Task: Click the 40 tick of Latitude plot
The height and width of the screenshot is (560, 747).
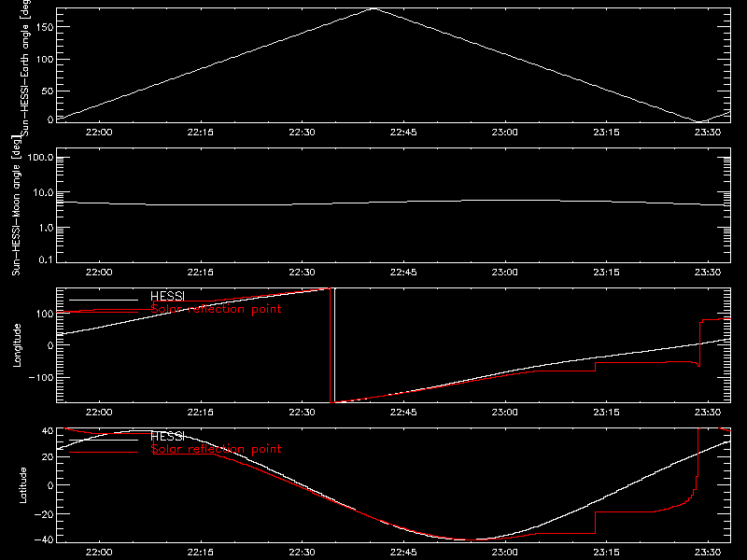Action: tap(49, 431)
